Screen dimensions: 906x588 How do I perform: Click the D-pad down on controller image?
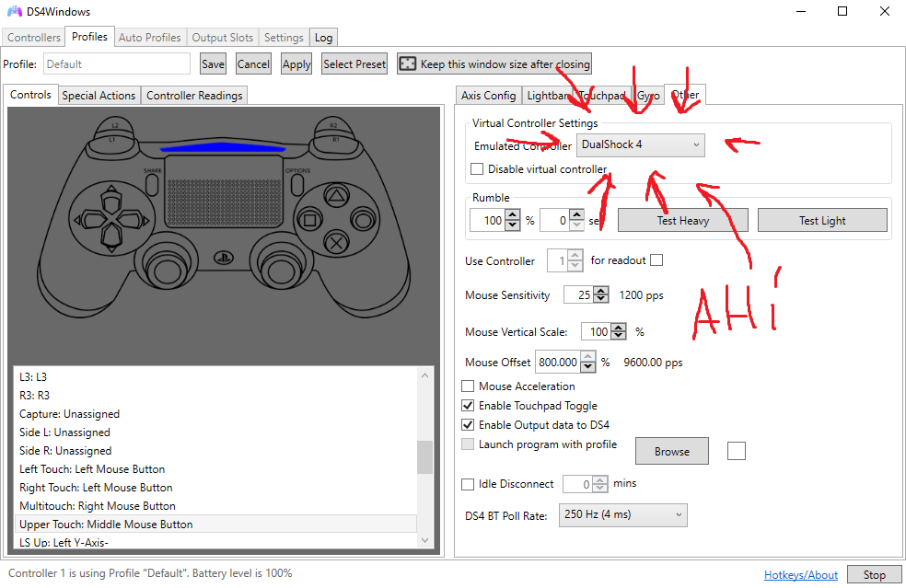[x=111, y=238]
